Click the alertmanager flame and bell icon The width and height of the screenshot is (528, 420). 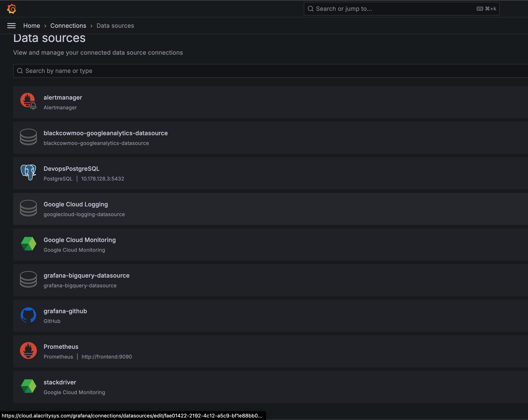click(x=28, y=101)
